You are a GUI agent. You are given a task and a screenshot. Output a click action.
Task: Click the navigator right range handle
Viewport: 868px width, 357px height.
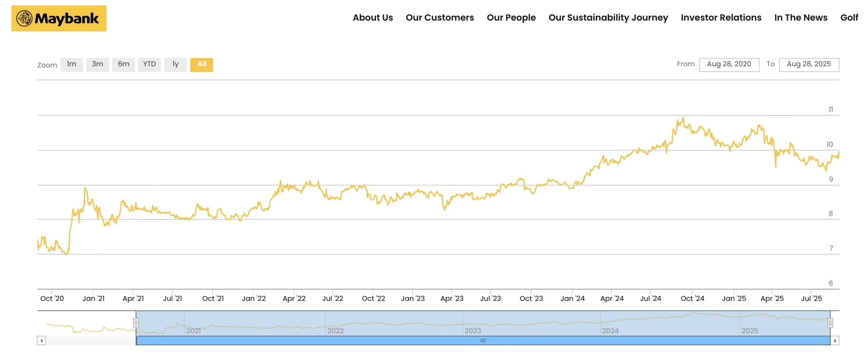830,323
